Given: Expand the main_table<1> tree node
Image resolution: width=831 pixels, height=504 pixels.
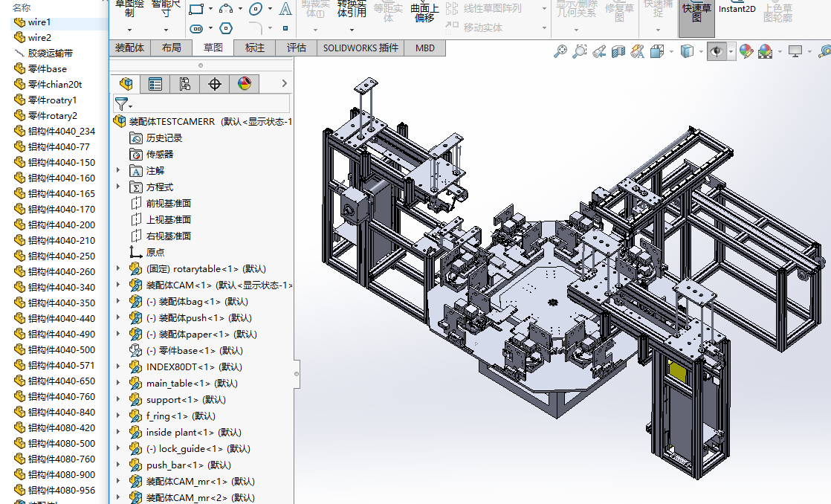Looking at the screenshot, I should pos(118,383).
